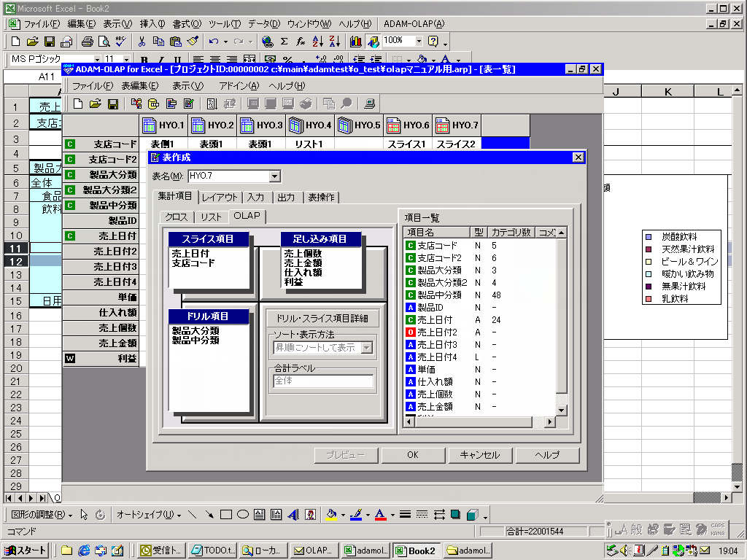The image size is (747, 560).
Task: Switch to the レイアウト tab
Action: (219, 197)
